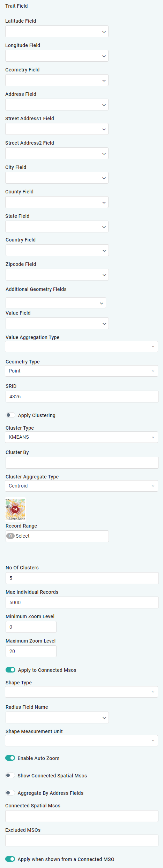Click the Maximum Zoom Level input
Viewport: 163px width, 868px height.
point(31,651)
